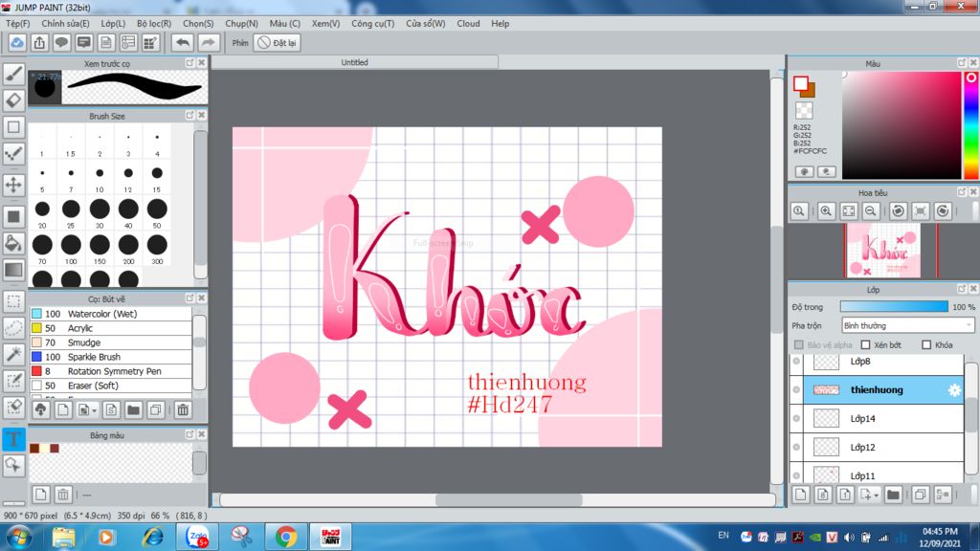This screenshot has height=551, width=980.
Task: Toggle the Khóa lock checkbox
Action: [926, 344]
